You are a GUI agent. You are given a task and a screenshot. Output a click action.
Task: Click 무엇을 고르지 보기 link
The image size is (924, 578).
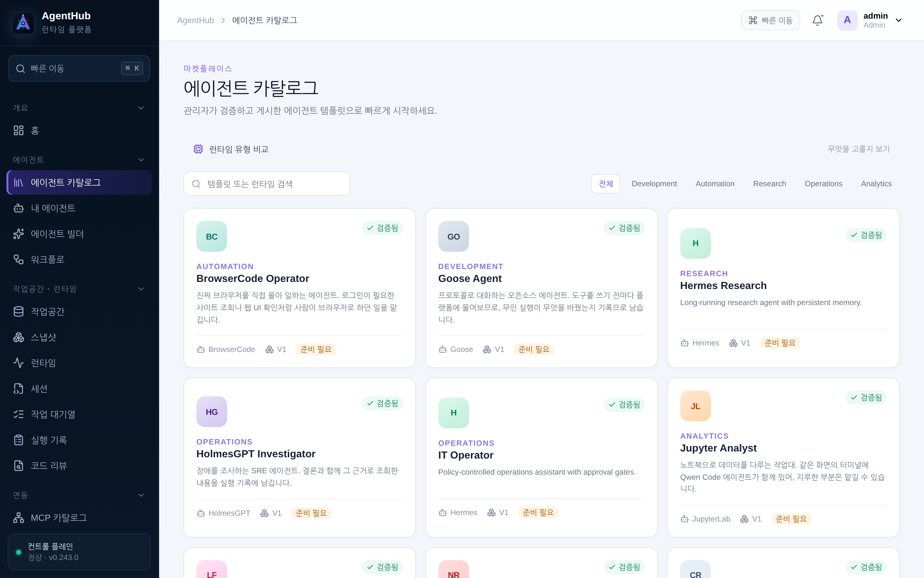(x=858, y=149)
